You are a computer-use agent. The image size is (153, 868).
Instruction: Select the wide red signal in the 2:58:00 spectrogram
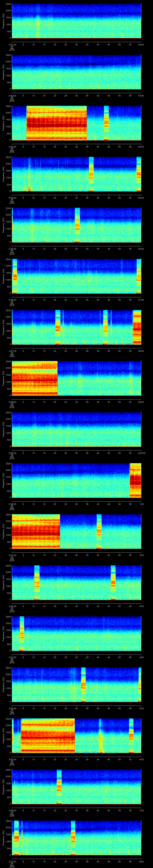[x=35, y=378]
